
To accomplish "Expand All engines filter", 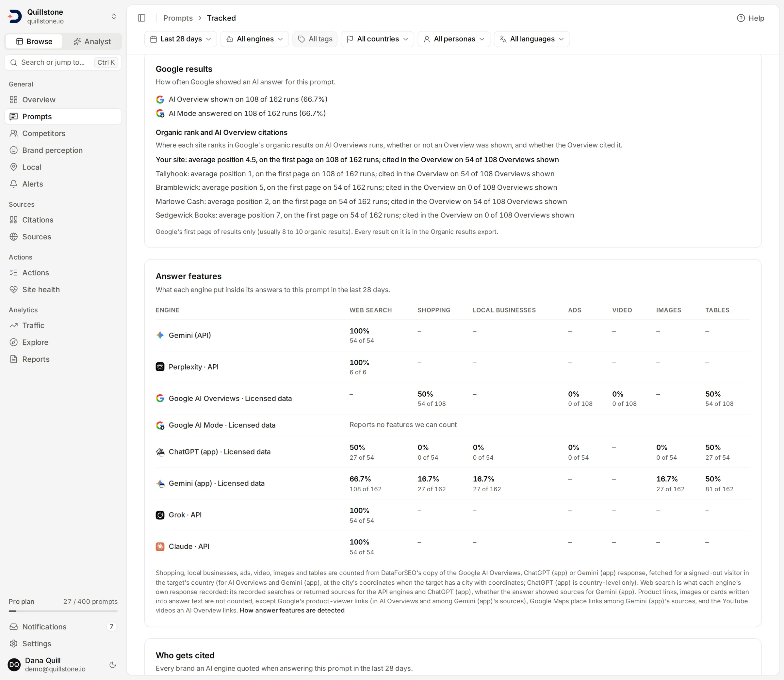I will coord(254,39).
